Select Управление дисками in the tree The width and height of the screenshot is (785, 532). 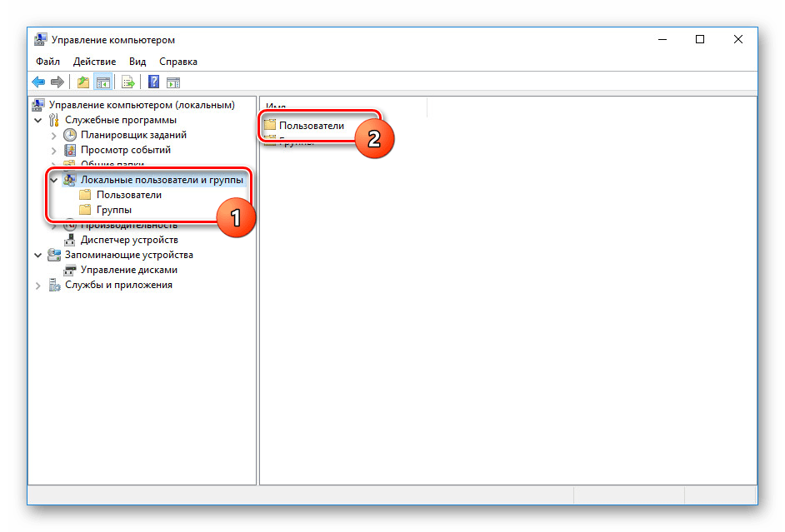point(128,270)
